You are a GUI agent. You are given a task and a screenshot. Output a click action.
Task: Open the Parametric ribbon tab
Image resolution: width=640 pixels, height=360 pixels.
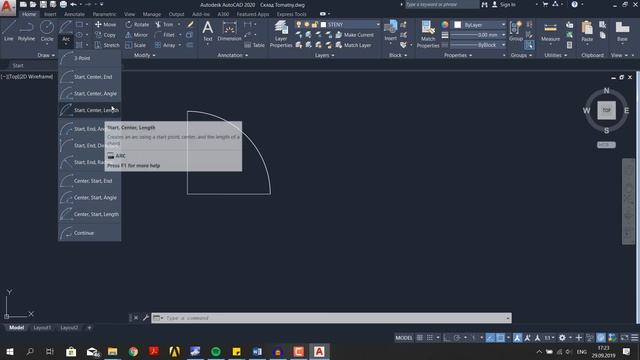104,14
